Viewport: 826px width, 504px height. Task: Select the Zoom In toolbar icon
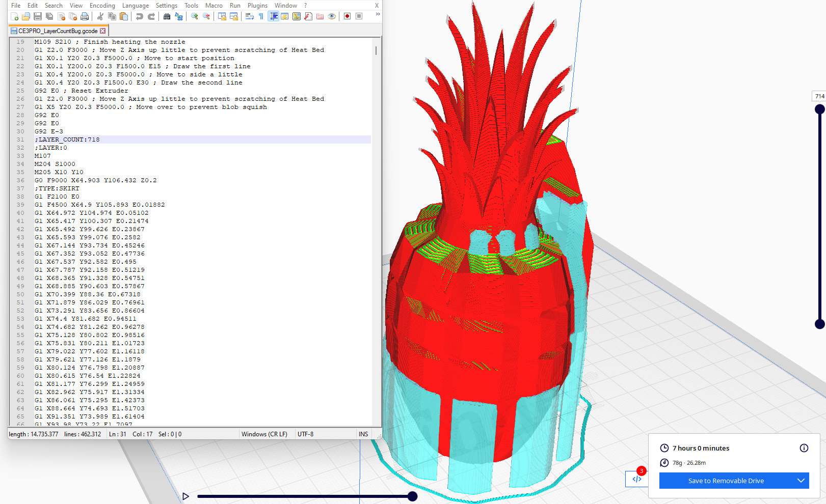[x=195, y=16]
